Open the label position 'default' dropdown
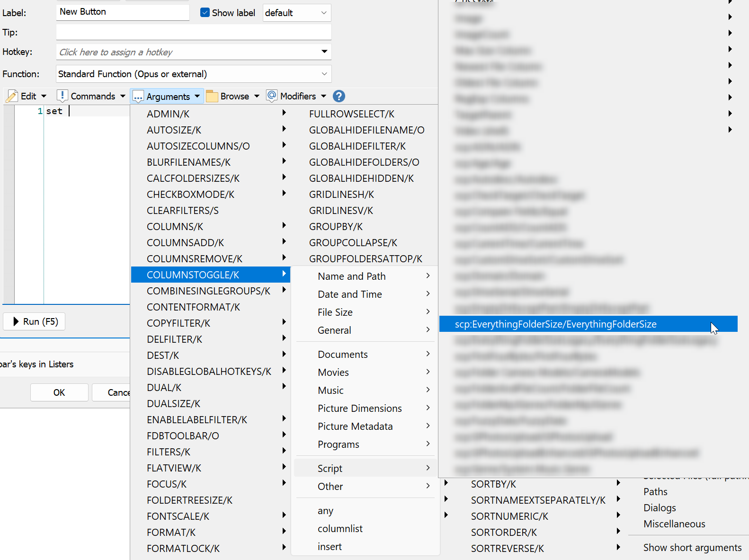749x560 pixels. coord(297,13)
